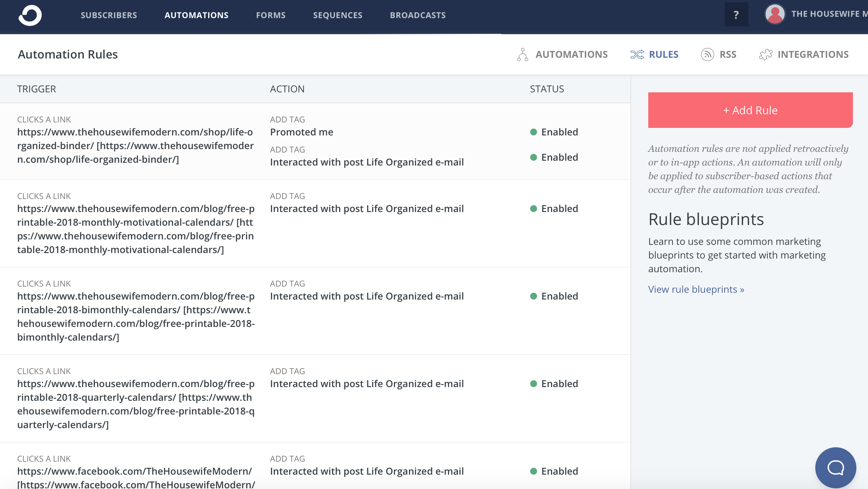Screen dimensions: 868x489
Task: Click the RSS feed icon
Action: [x=707, y=55]
